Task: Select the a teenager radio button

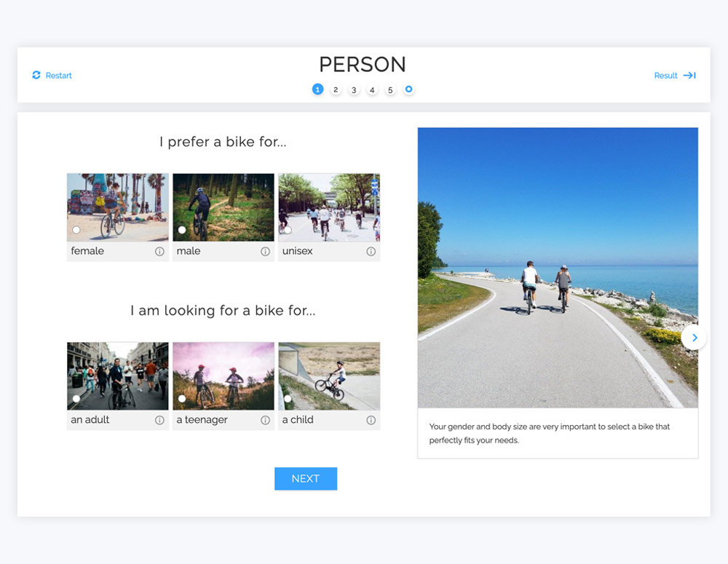Action: tap(182, 398)
